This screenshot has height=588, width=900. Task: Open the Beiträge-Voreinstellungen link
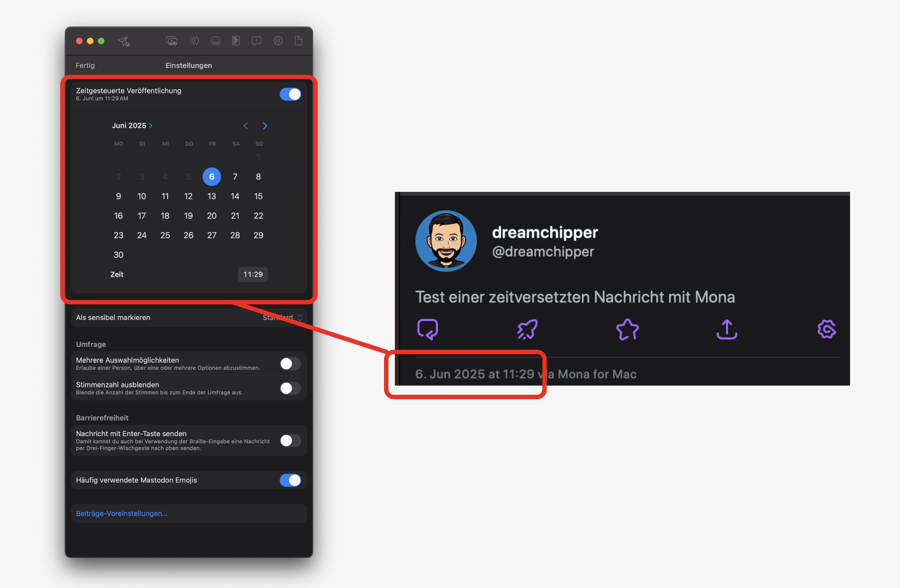coord(121,513)
